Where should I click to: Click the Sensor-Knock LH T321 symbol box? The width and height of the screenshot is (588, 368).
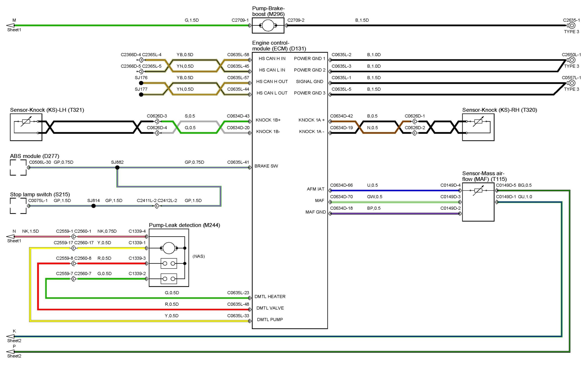26,127
